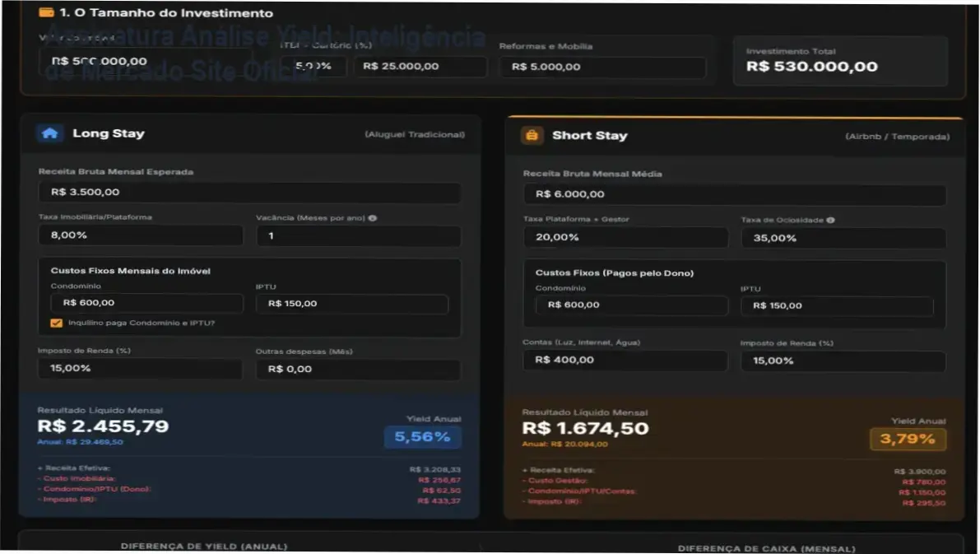The height and width of the screenshot is (554, 980).
Task: Edit Contas Luz Internet Água field R$ 400,00
Action: 625,361
